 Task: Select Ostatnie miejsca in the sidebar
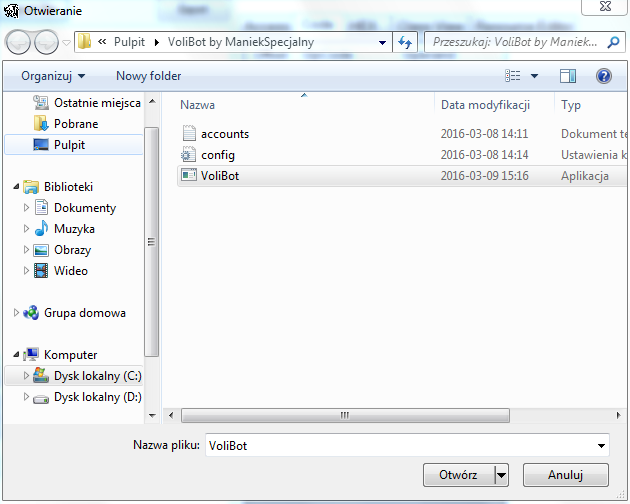click(86, 103)
